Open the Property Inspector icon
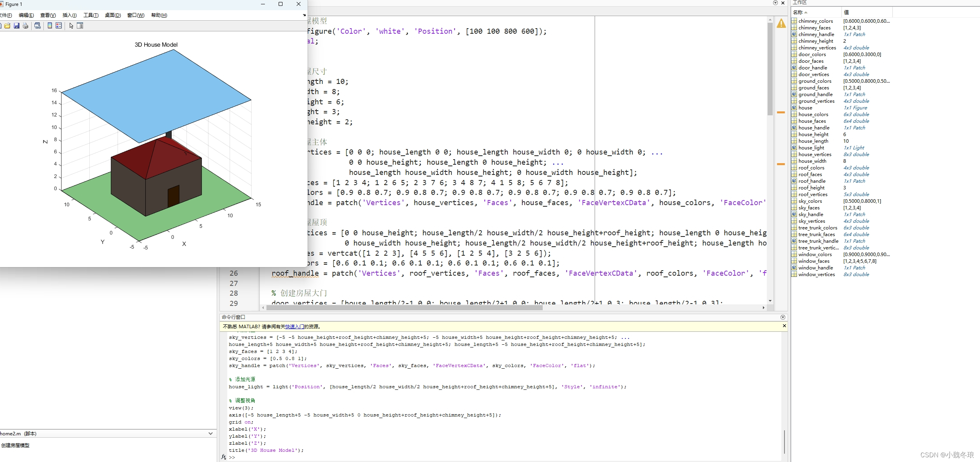 80,26
